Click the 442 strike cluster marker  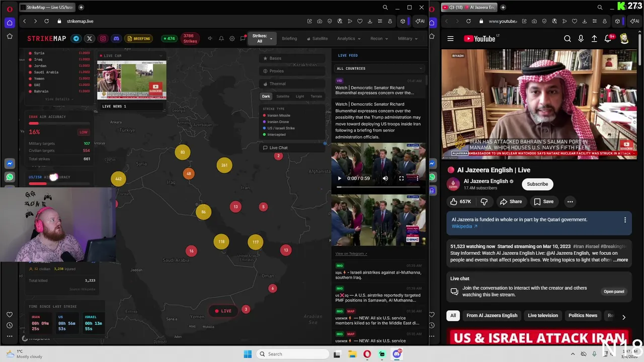(x=118, y=179)
